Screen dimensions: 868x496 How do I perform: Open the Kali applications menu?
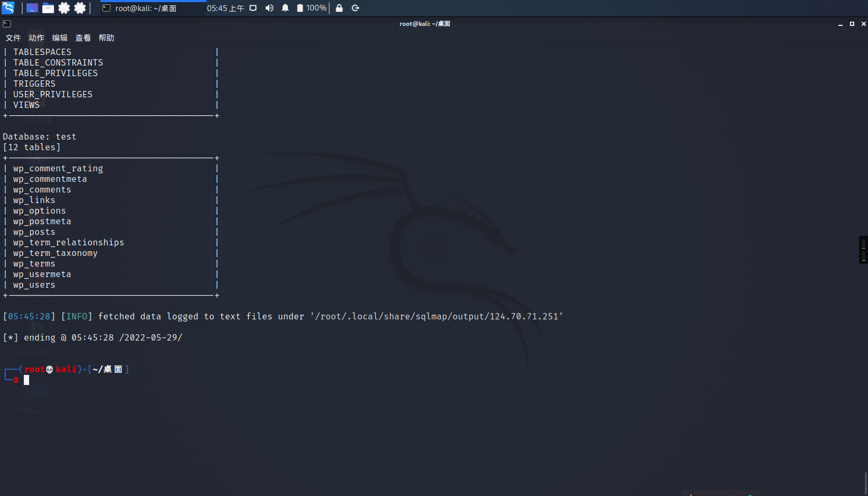(x=7, y=7)
